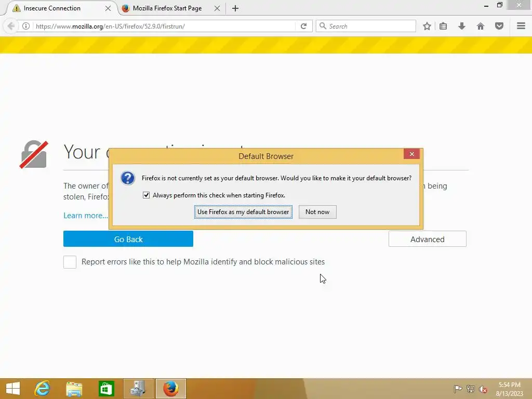Launch Internet Explorer from taskbar
532x399 pixels.
(43, 389)
